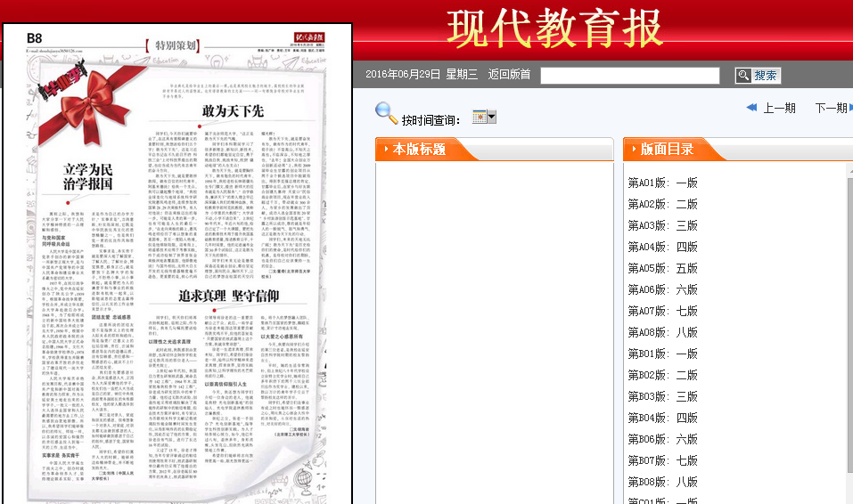
Task: Click the left arrow icon before 上一期
Action: (x=751, y=108)
